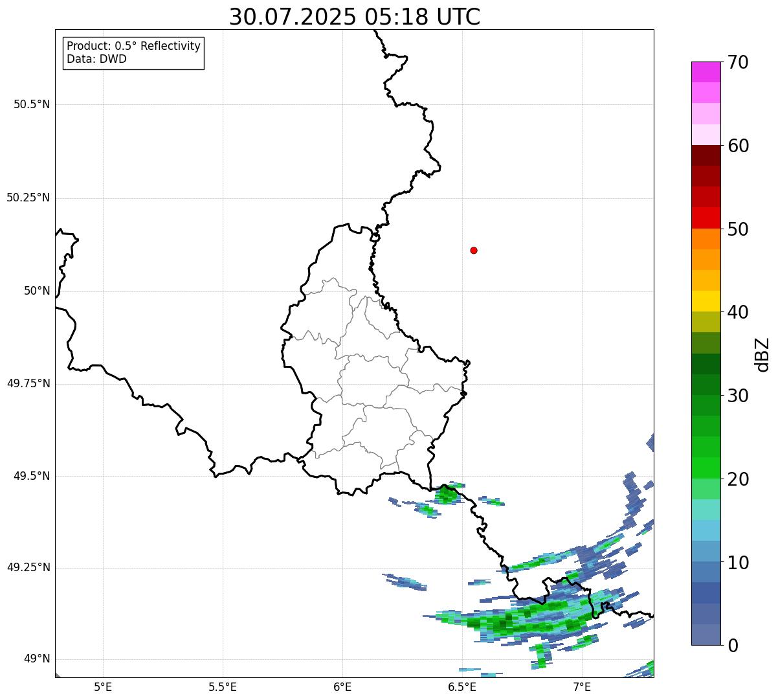The width and height of the screenshot is (778, 700).
Task: Click the 40 colorbar tick label
Action: point(738,312)
